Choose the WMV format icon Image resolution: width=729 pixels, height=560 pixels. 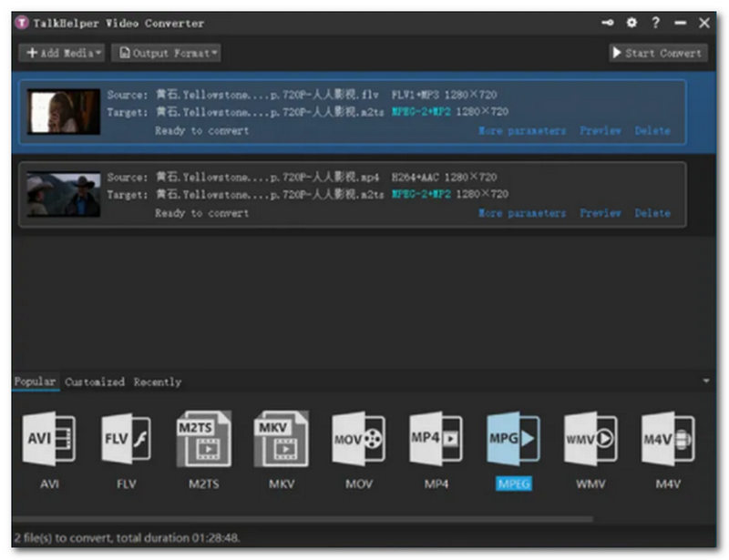click(590, 438)
